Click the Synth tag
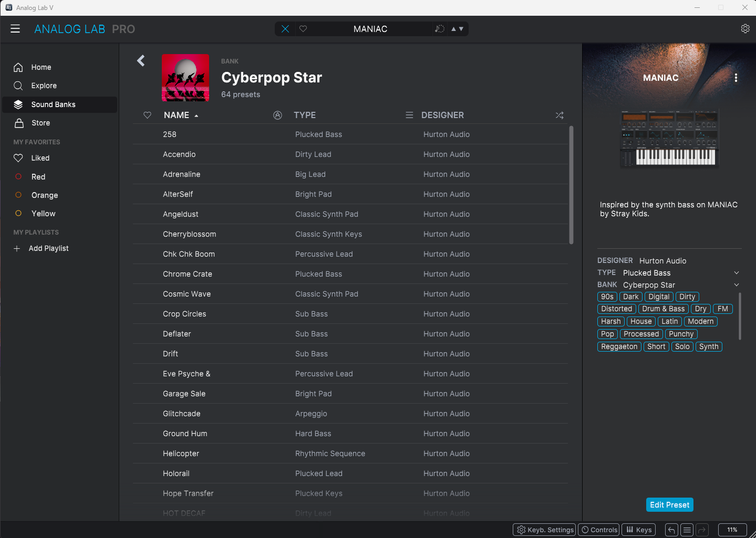 click(709, 346)
